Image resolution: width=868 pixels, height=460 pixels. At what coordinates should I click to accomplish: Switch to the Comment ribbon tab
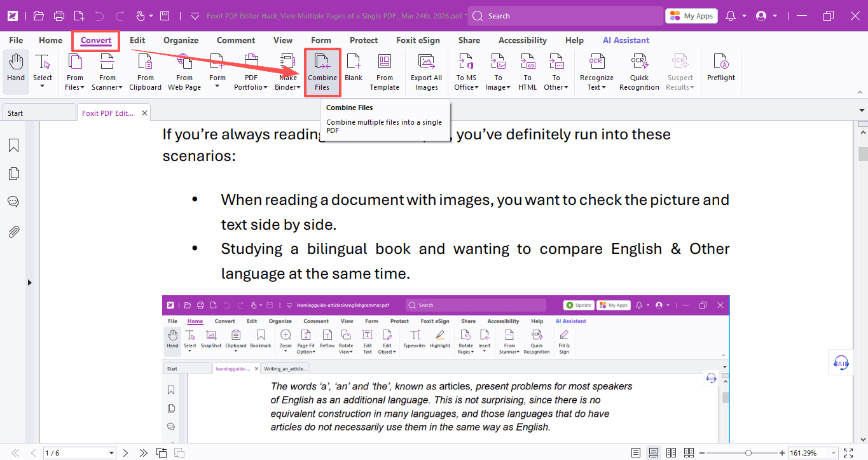coord(236,40)
